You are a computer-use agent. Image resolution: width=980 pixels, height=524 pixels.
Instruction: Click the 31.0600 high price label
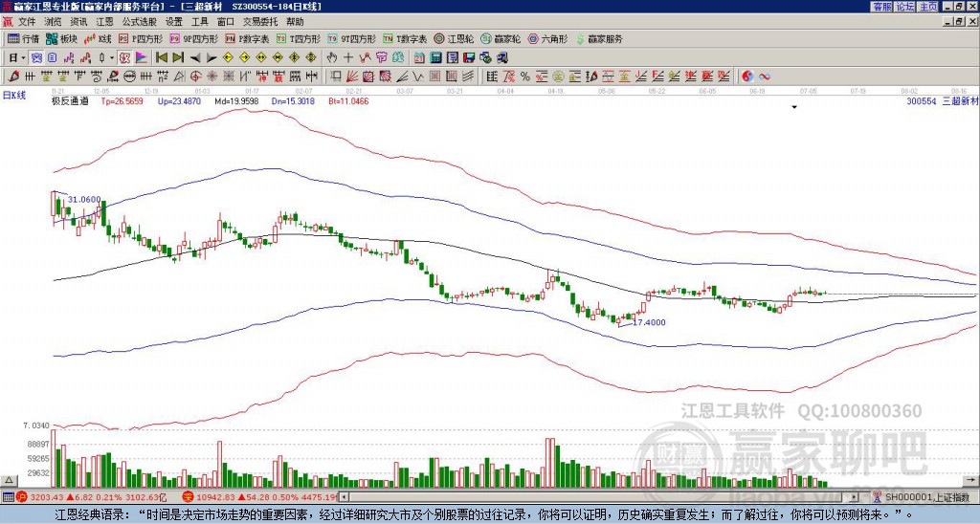(x=84, y=199)
